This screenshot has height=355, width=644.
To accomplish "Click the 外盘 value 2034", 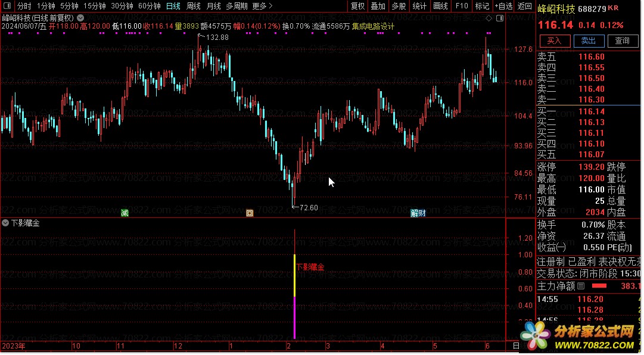I will pos(595,212).
